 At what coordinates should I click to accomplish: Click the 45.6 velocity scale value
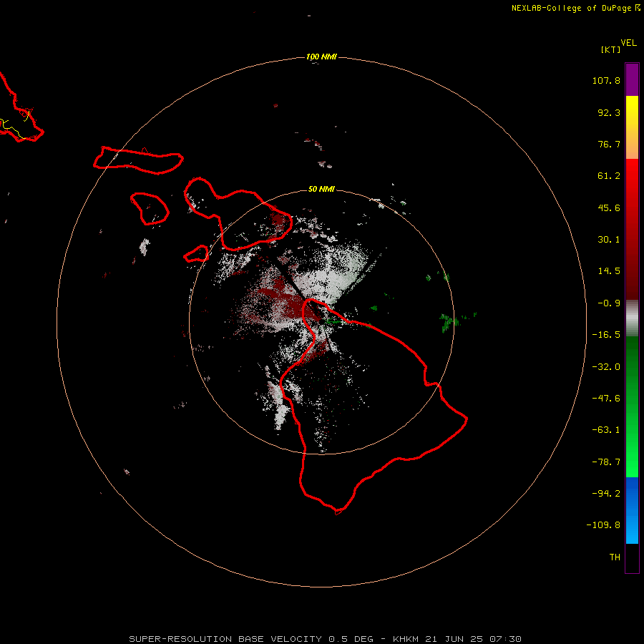(609, 208)
